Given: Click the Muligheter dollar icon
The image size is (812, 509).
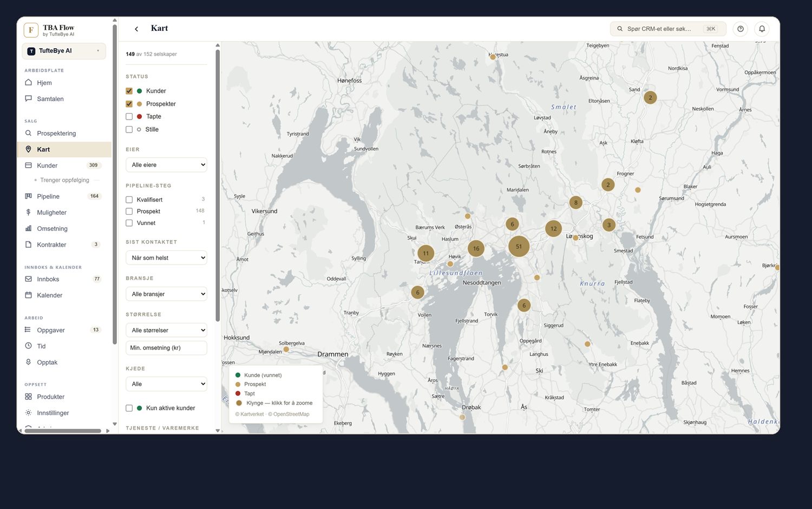Looking at the screenshot, I should (28, 213).
